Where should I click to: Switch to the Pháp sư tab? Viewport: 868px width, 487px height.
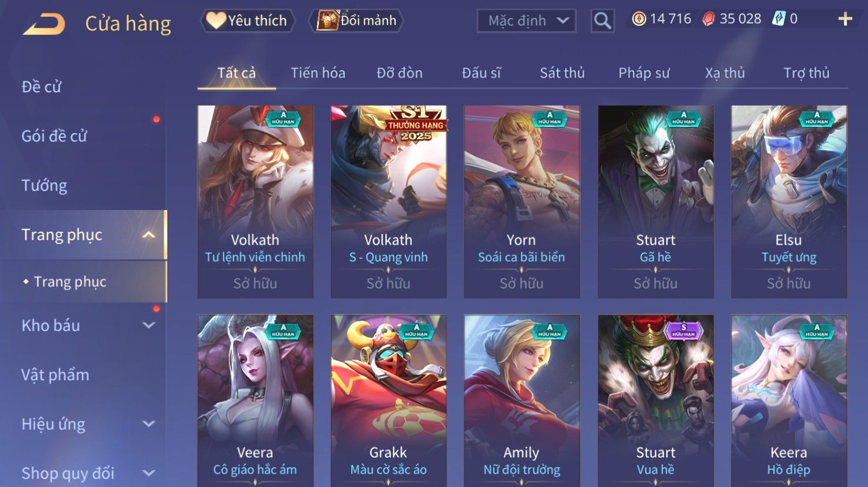click(644, 73)
